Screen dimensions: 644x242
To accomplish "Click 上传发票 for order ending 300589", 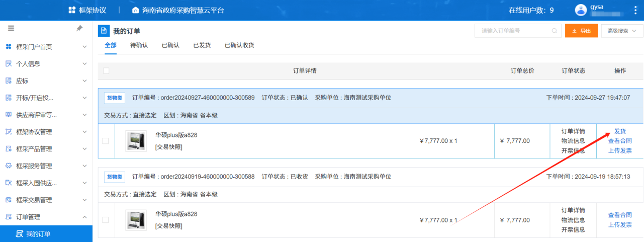I will point(620,150).
